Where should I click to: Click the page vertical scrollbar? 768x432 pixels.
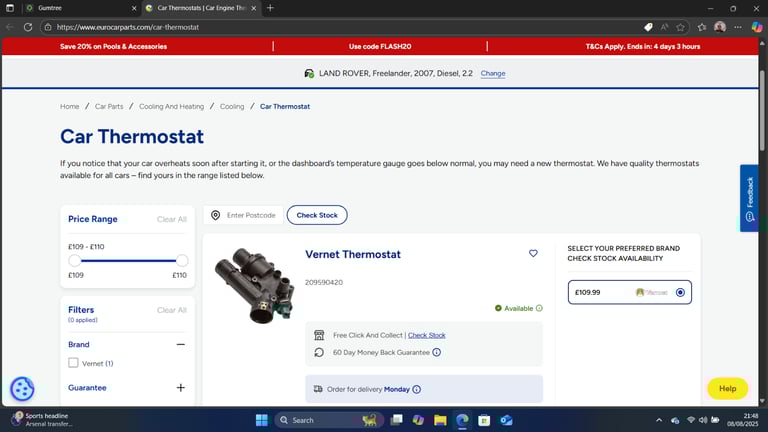click(x=762, y=111)
